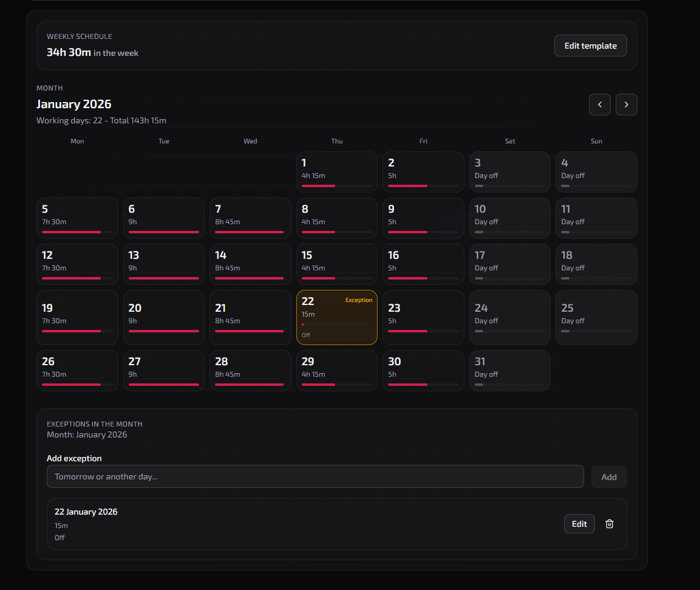
Task: Select Saturday 17 day off cell
Action: pos(510,264)
